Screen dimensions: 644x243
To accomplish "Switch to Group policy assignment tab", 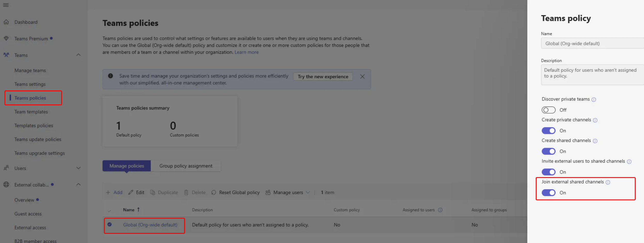I will [x=186, y=166].
